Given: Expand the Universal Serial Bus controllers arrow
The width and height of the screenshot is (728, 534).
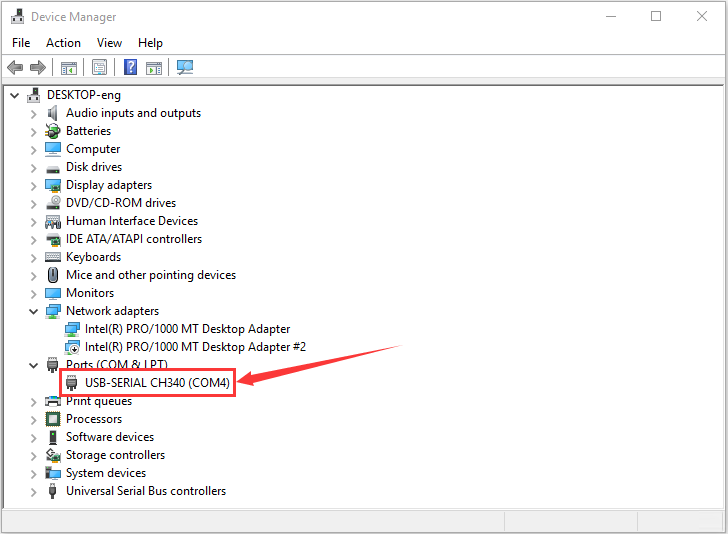Looking at the screenshot, I should [x=33, y=492].
